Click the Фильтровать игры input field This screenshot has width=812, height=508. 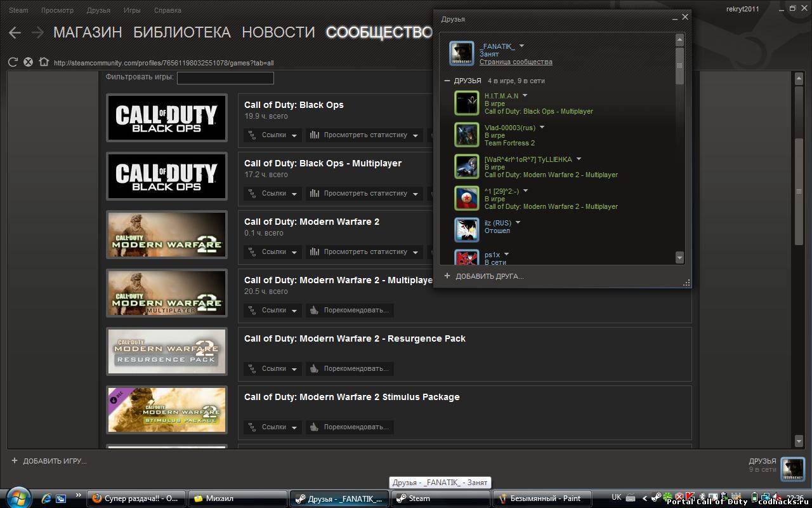[x=225, y=77]
